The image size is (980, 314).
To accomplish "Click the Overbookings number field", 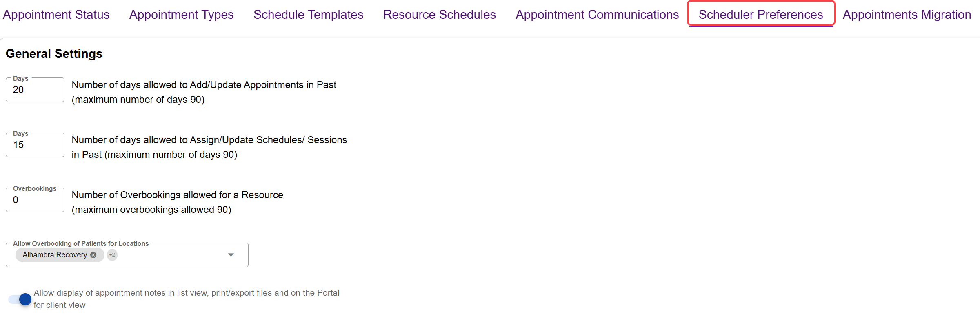I will click(x=35, y=200).
